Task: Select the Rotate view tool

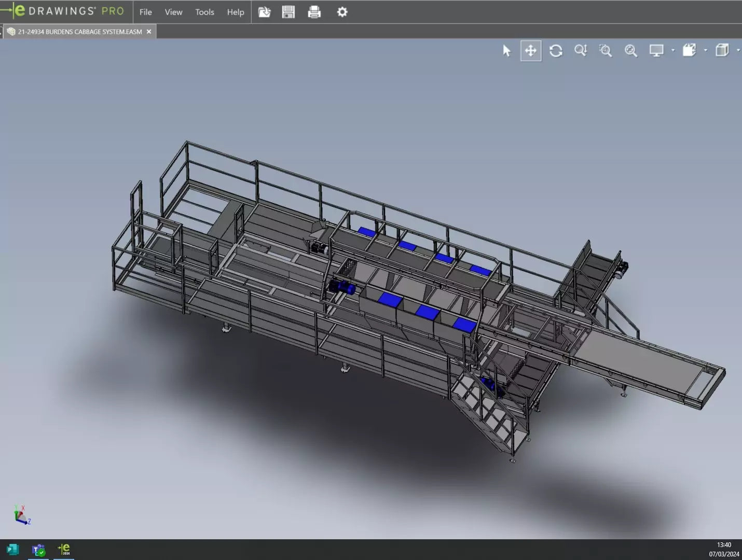Action: coord(556,51)
